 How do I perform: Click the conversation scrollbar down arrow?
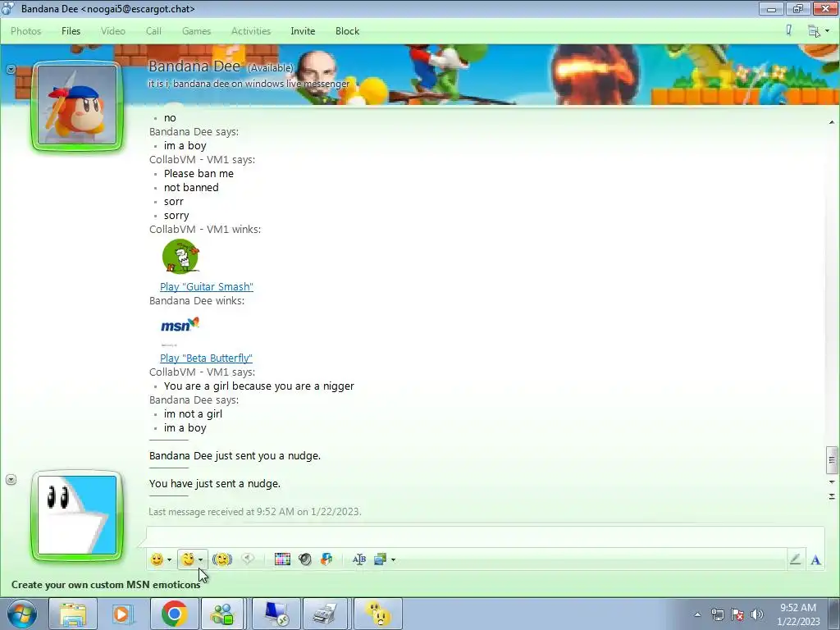click(x=832, y=482)
